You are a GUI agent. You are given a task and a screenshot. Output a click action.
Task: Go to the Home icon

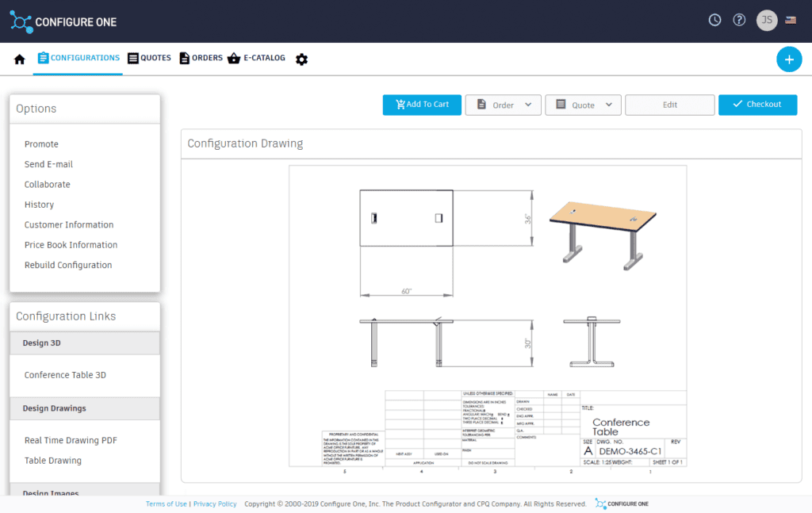20,59
